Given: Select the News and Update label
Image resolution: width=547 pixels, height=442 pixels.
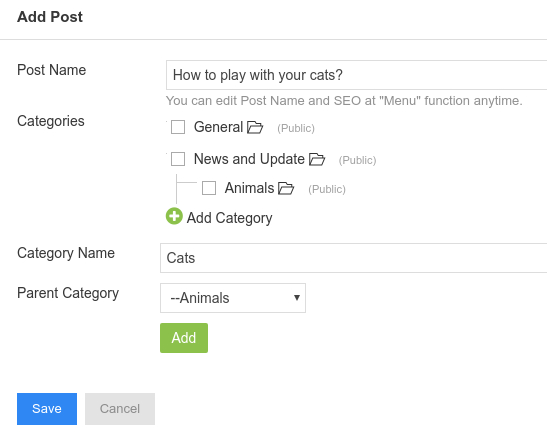Looking at the screenshot, I should (249, 159).
